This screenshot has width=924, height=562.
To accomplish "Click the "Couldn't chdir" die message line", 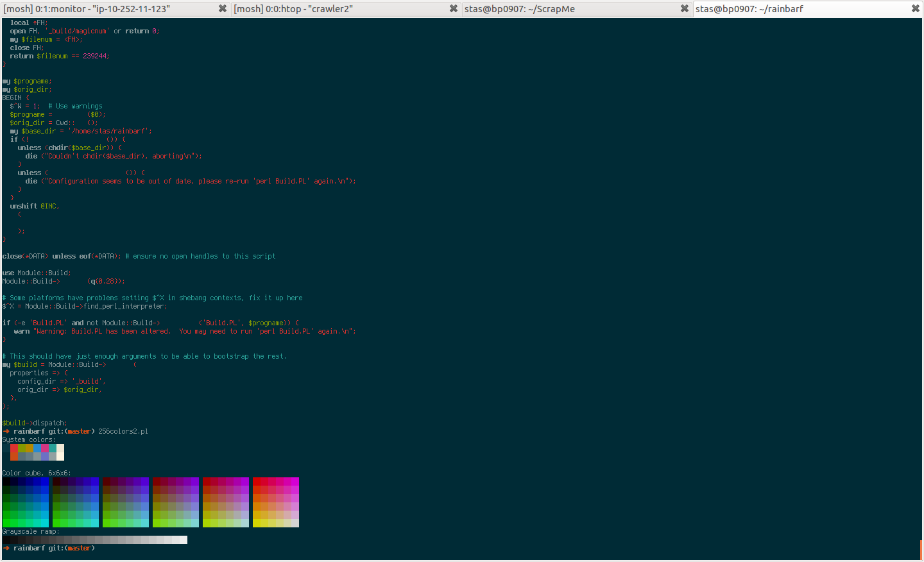I will pyautogui.click(x=114, y=157).
